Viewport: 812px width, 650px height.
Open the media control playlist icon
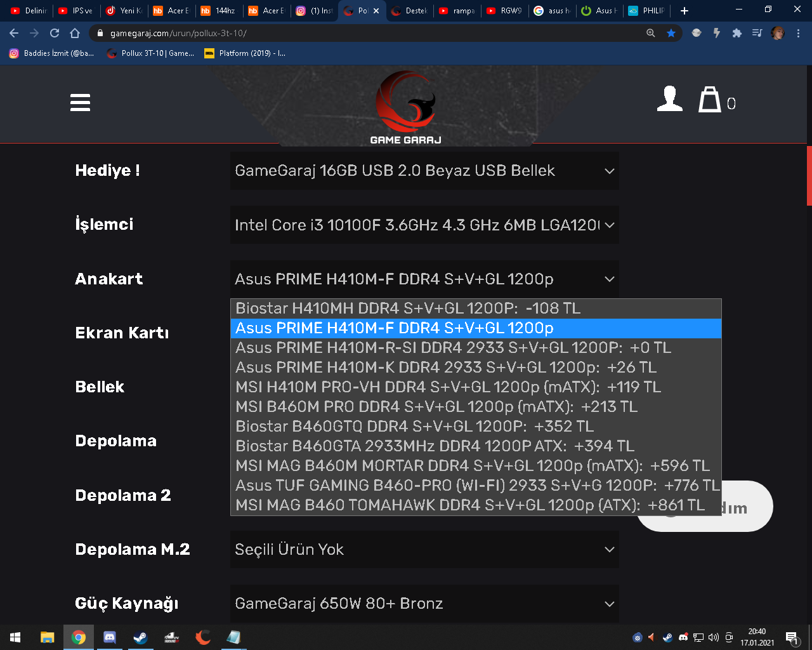[x=757, y=33]
